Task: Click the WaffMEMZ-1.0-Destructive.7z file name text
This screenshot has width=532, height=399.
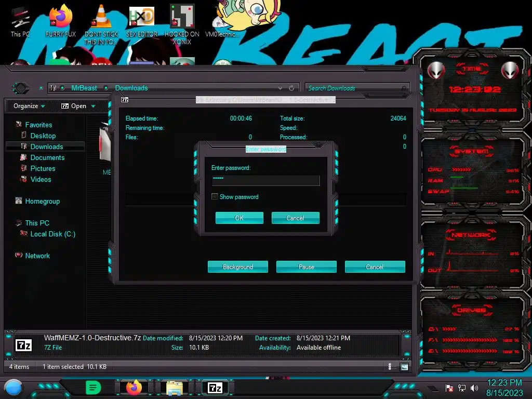Action: click(x=92, y=338)
